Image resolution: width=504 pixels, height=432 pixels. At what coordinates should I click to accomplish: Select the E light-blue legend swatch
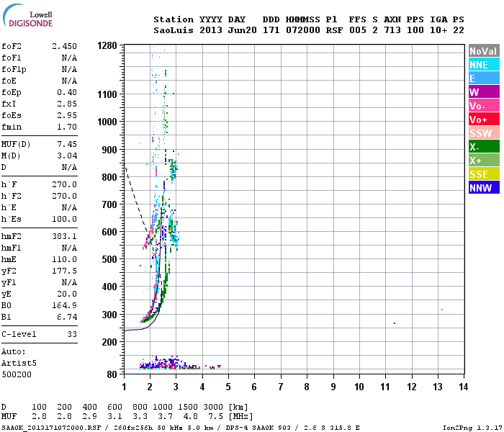point(484,78)
